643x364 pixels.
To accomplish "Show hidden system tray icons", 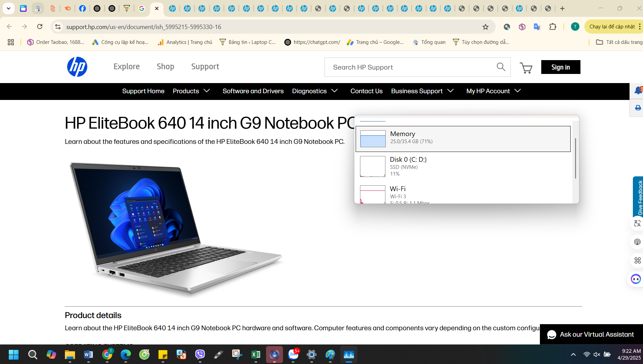I will tap(573, 355).
